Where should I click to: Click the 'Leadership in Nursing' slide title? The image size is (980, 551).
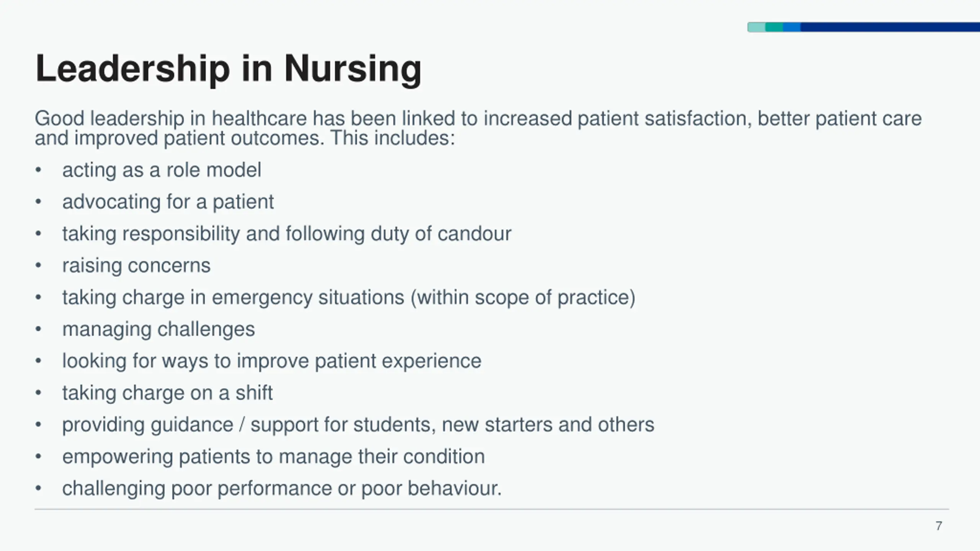[228, 68]
